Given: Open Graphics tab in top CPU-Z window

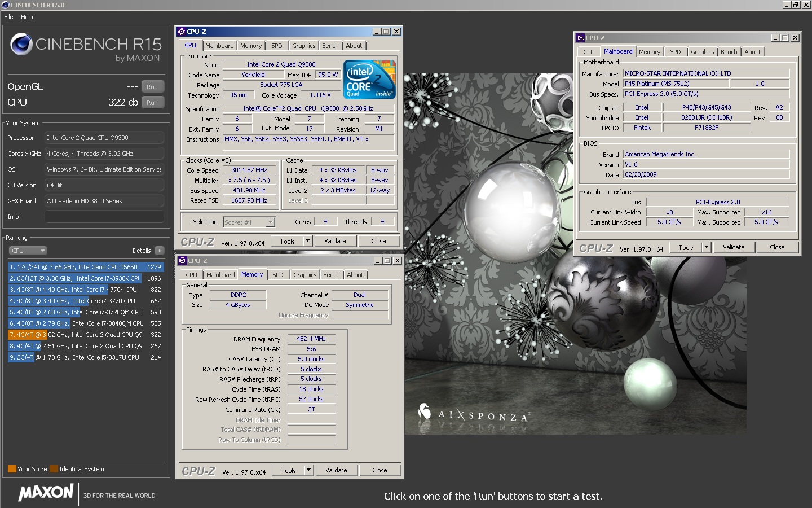Looking at the screenshot, I should [x=304, y=46].
